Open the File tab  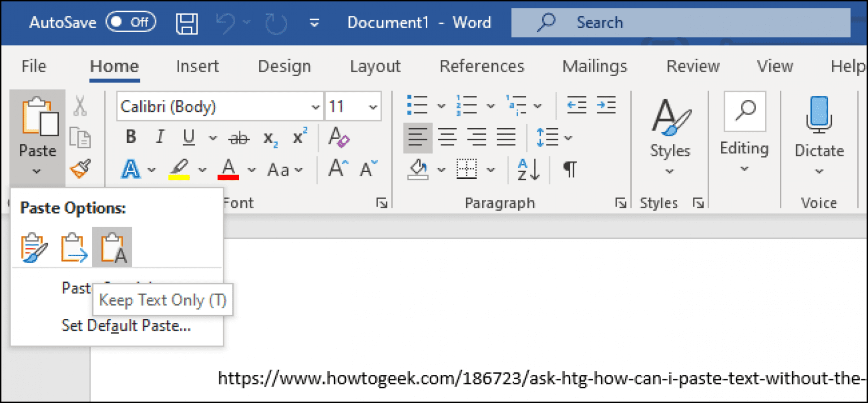(33, 66)
